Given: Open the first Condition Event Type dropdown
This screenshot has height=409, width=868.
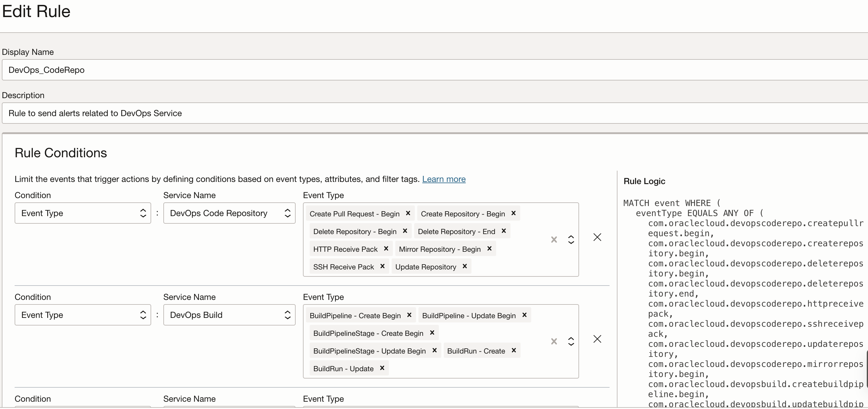Looking at the screenshot, I should [83, 213].
